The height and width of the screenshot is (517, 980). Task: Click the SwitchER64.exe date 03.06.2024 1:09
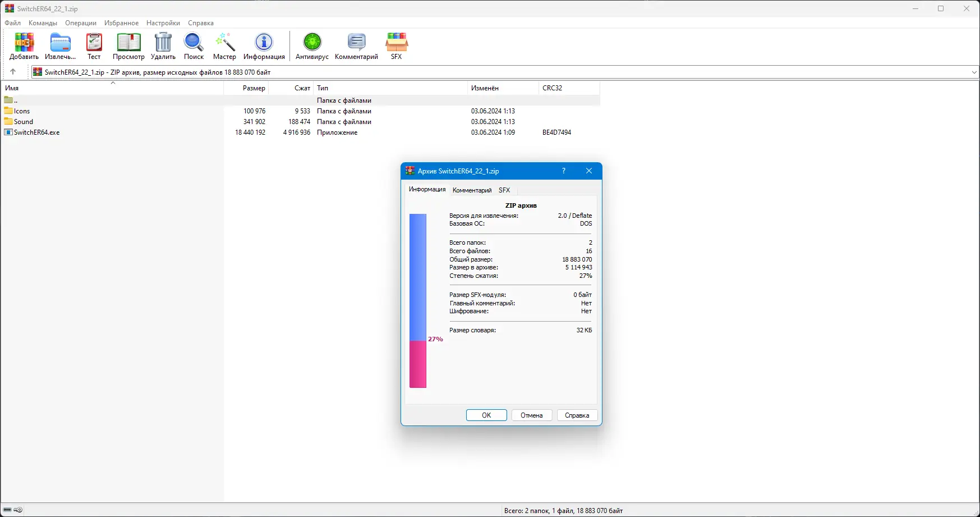pyautogui.click(x=493, y=132)
